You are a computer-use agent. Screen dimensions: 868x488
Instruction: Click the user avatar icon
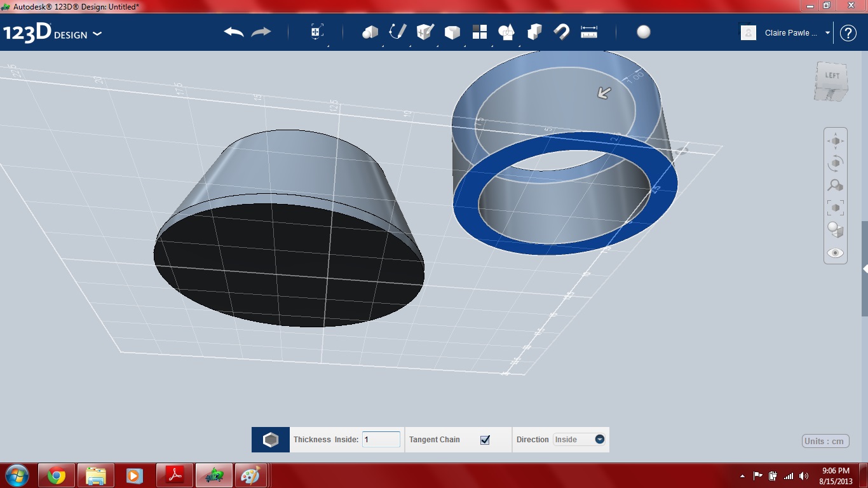point(749,33)
